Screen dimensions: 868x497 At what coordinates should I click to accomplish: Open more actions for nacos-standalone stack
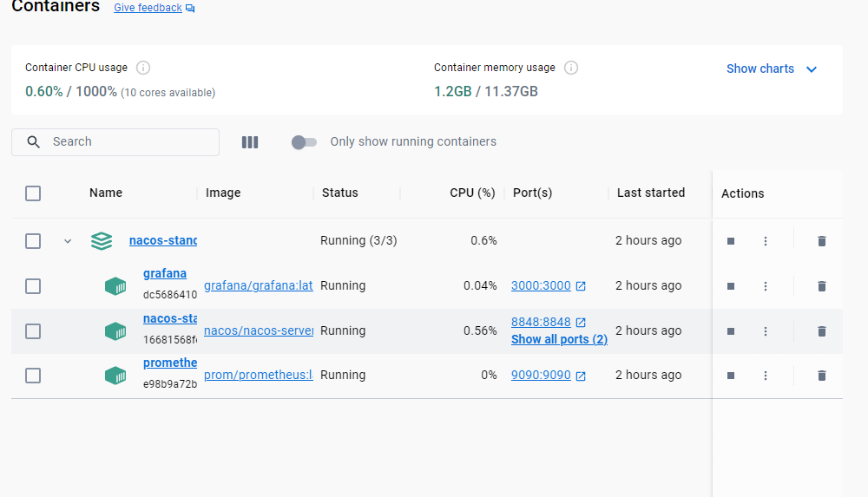click(x=766, y=241)
